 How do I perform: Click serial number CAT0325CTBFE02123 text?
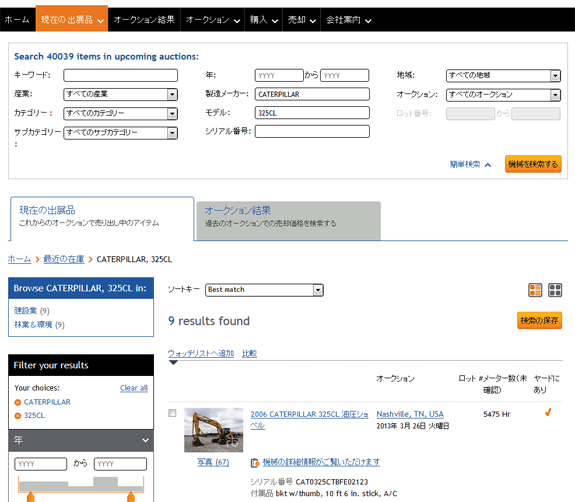(x=332, y=482)
